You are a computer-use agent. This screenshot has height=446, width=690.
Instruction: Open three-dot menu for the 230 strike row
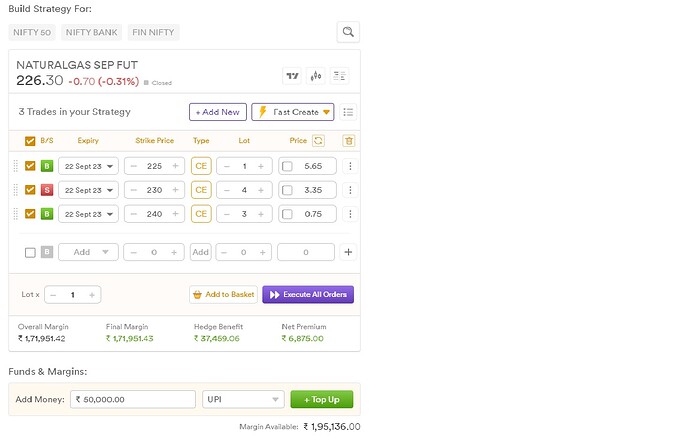tap(348, 190)
